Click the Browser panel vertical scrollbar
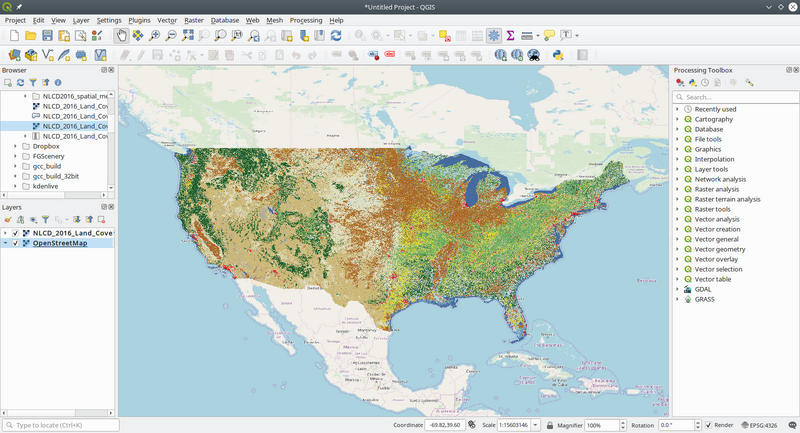800x433 pixels. (x=111, y=140)
